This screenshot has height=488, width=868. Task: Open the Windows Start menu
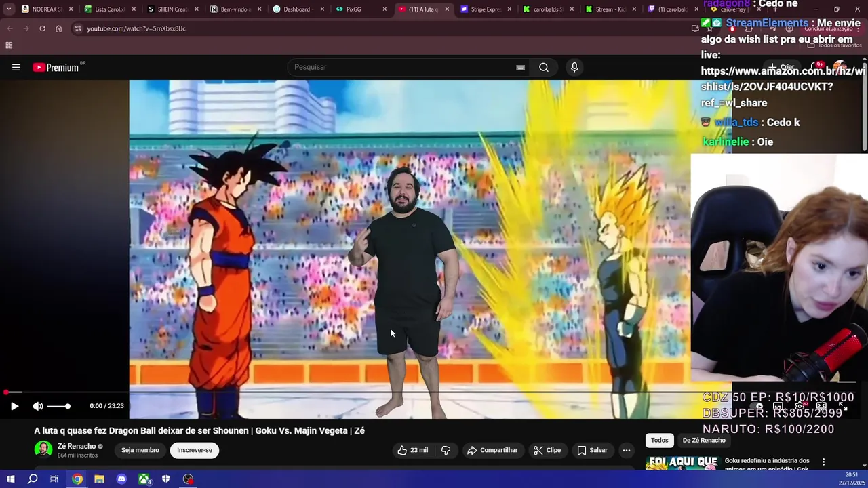(x=10, y=479)
